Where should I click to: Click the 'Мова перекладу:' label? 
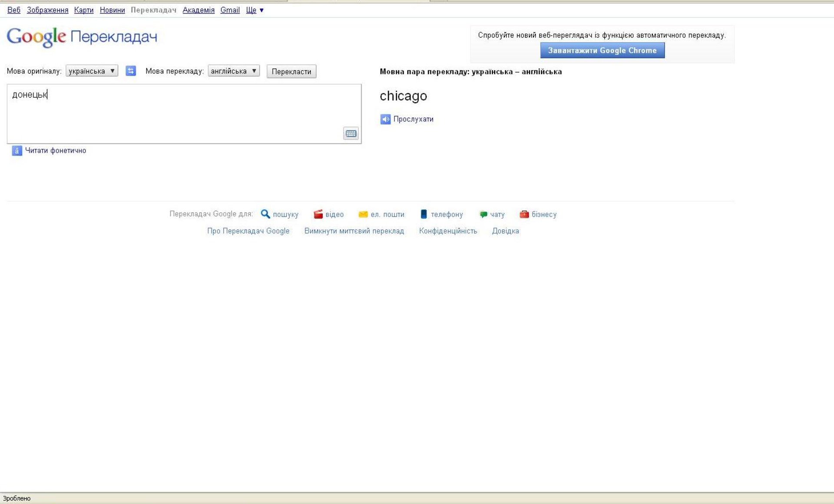[175, 71]
